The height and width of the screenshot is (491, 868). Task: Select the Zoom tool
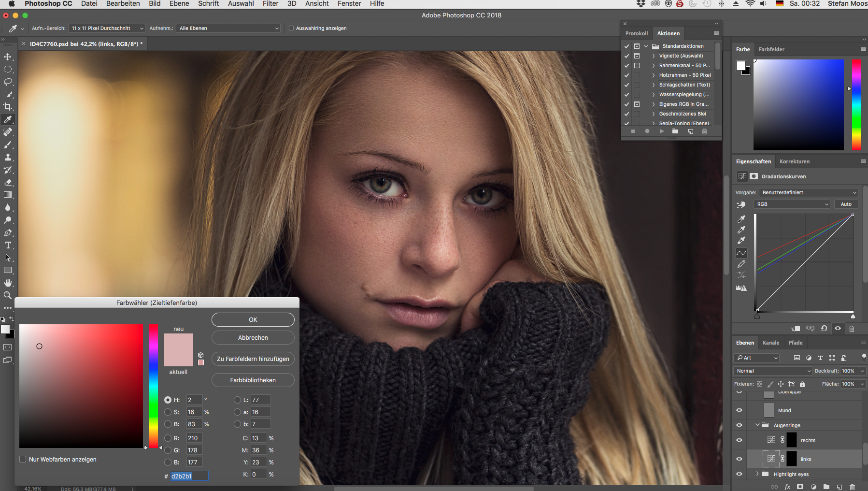(x=8, y=295)
